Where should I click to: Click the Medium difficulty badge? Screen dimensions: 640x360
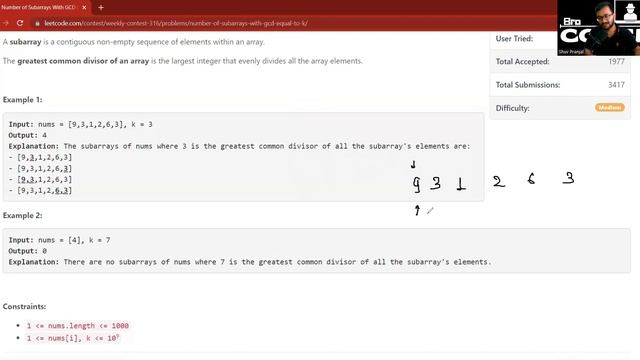click(609, 108)
